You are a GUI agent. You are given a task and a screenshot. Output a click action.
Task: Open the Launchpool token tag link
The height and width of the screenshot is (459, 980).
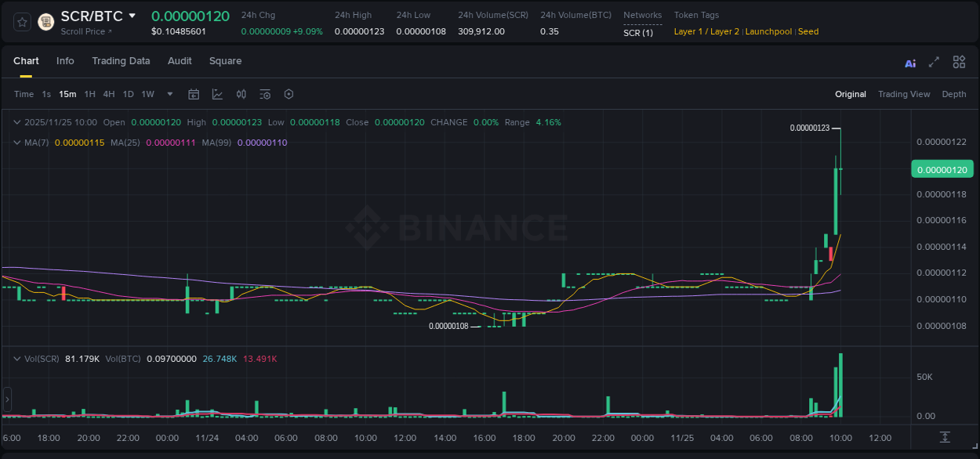point(768,31)
